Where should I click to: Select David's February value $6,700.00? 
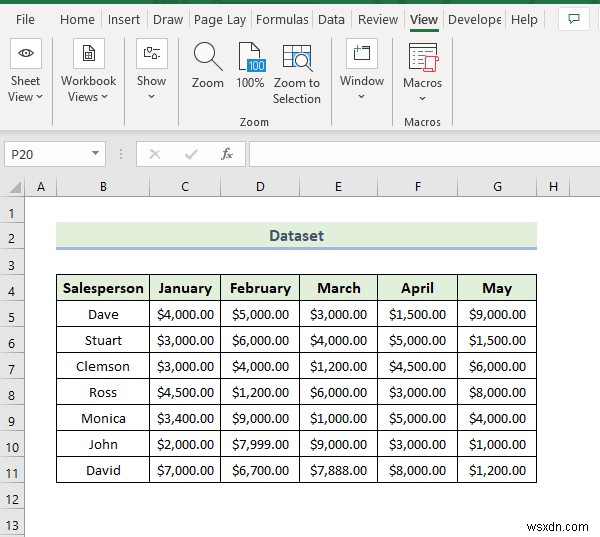pyautogui.click(x=260, y=470)
